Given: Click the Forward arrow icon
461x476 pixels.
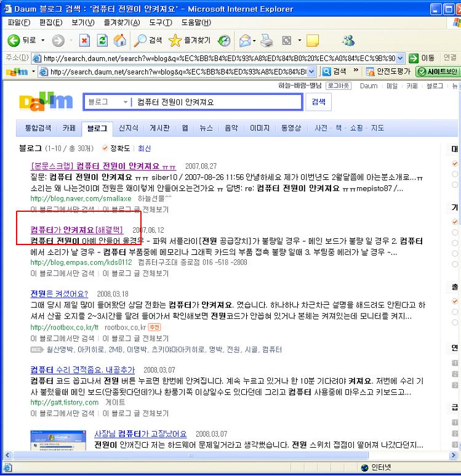Looking at the screenshot, I should tap(58, 41).
